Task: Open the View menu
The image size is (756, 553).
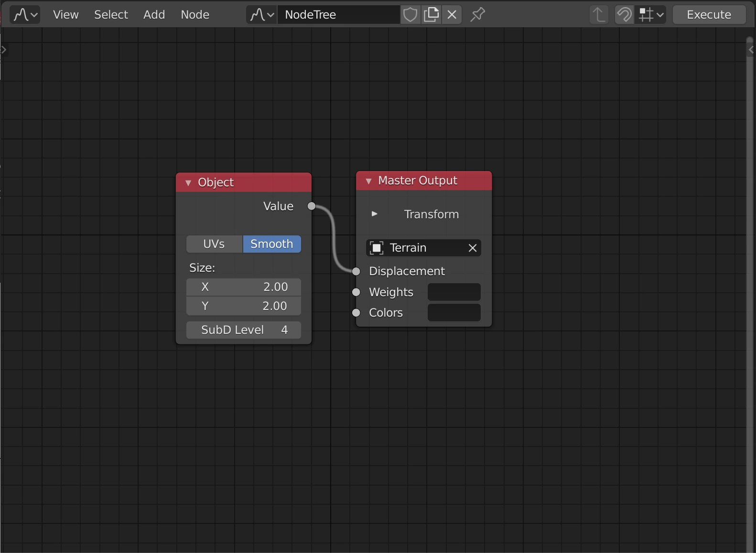Action: click(x=65, y=15)
